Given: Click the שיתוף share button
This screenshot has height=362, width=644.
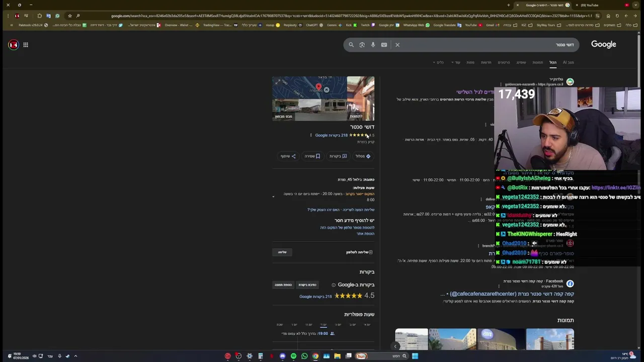Looking at the screenshot, I should coord(288,156).
